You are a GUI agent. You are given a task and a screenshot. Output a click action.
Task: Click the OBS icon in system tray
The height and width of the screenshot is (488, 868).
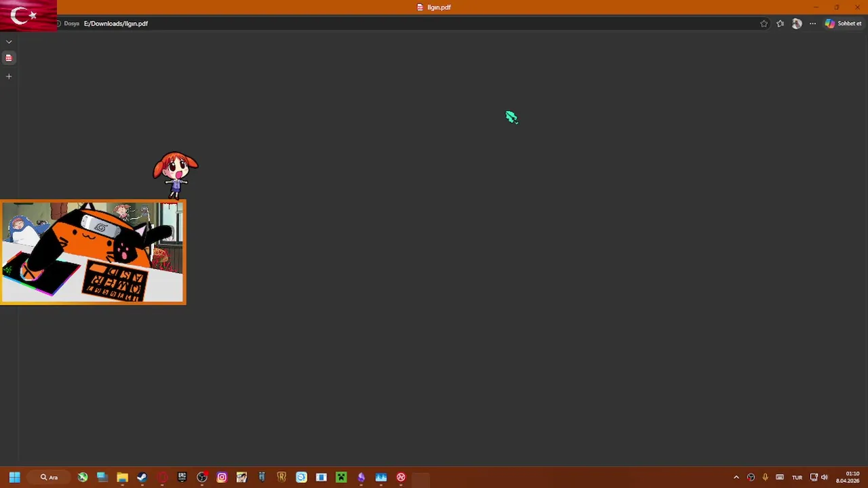751,477
